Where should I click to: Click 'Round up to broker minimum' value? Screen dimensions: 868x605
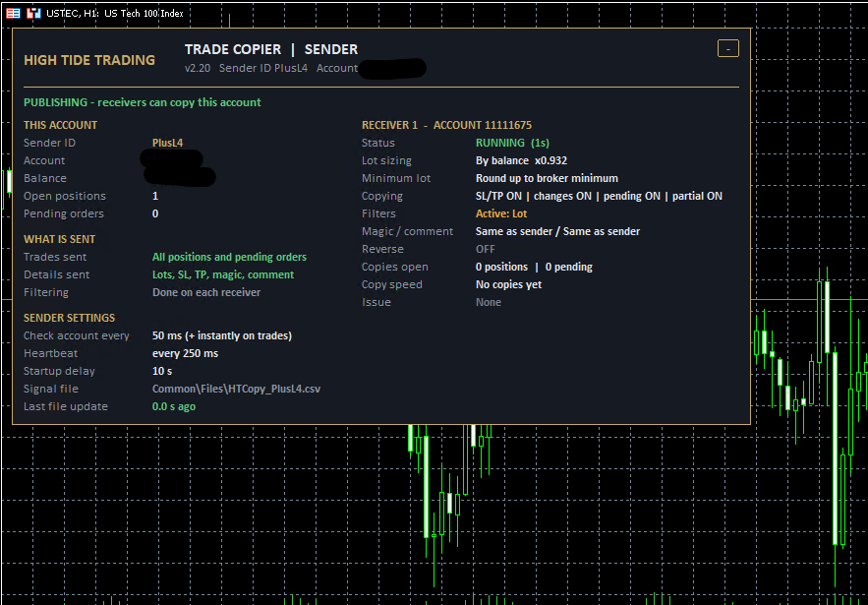[547, 178]
